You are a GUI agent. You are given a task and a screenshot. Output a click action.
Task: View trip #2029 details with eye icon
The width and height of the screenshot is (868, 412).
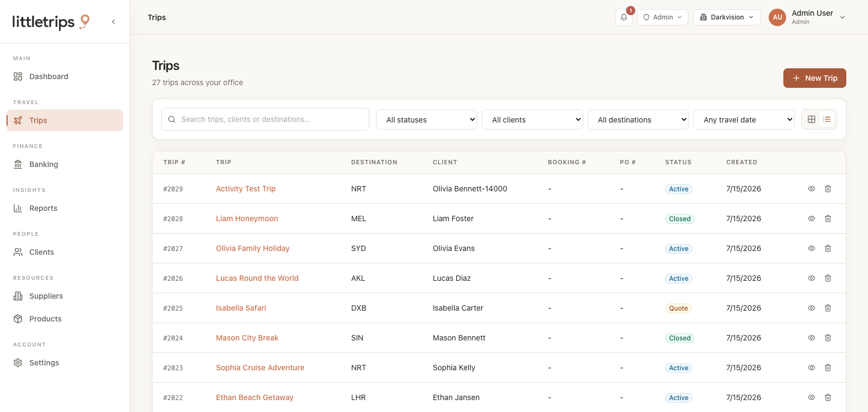coord(812,189)
